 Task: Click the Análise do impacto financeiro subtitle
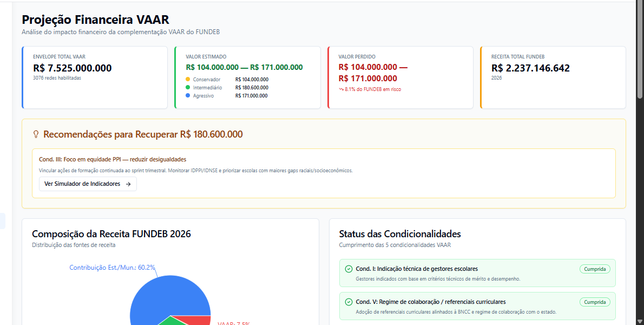(121, 31)
